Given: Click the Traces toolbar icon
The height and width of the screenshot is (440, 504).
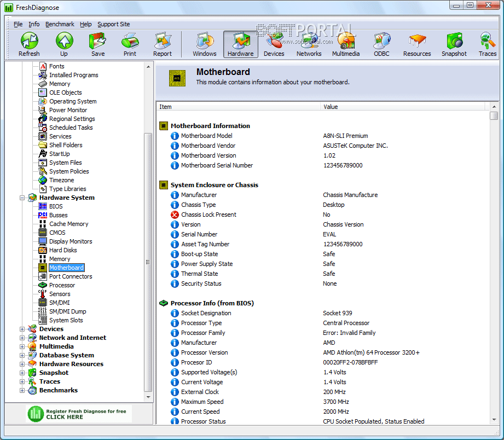Looking at the screenshot, I should (x=488, y=44).
